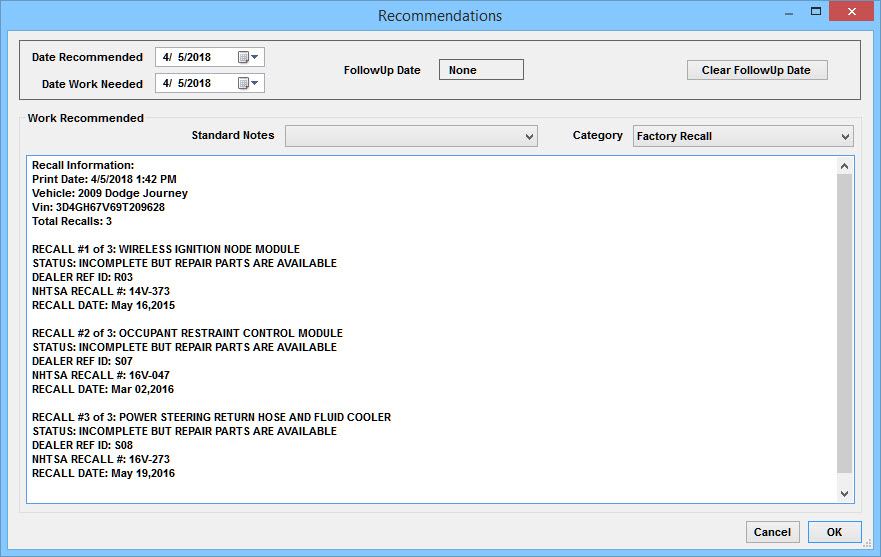Click the FollowUp Date field showing None
The width and height of the screenshot is (881, 557).
click(481, 70)
